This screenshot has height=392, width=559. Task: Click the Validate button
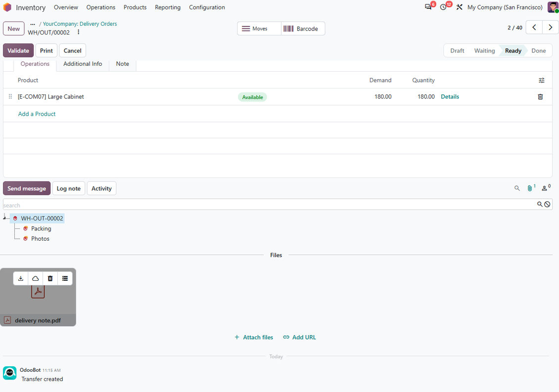tap(18, 50)
